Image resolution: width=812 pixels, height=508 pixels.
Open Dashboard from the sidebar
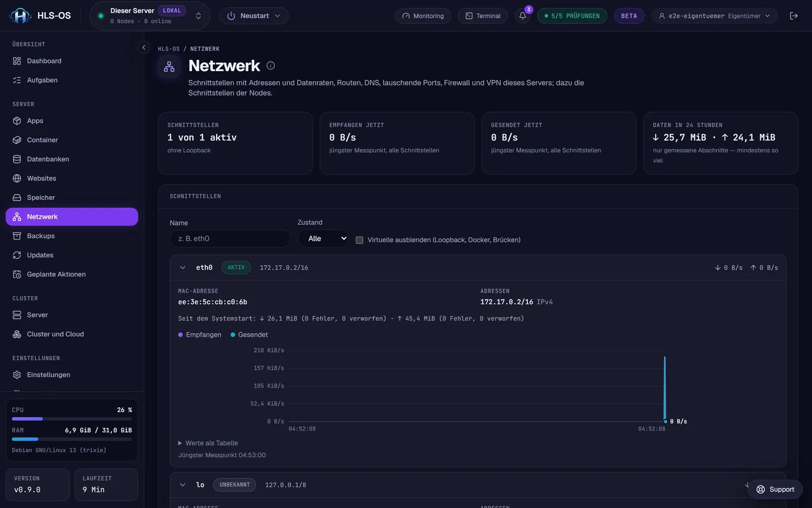[72, 61]
